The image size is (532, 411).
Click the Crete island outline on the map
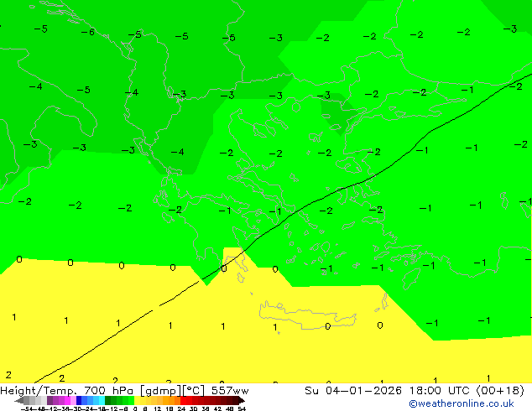tap(308, 315)
